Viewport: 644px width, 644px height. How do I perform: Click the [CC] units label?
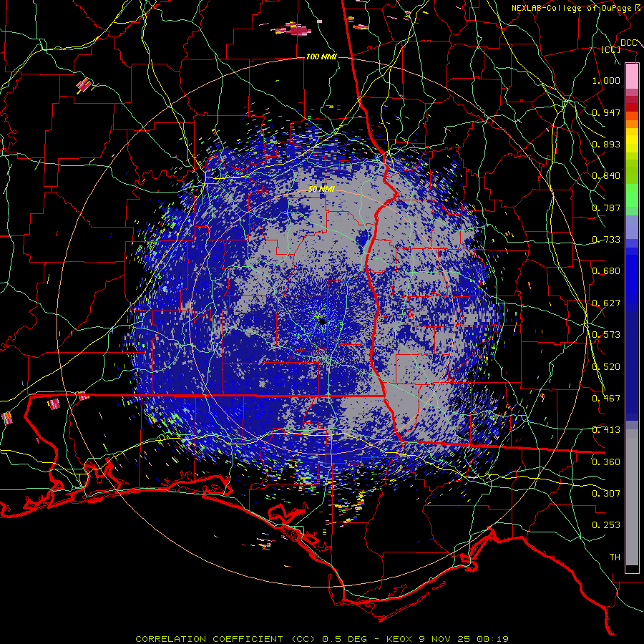pos(611,49)
